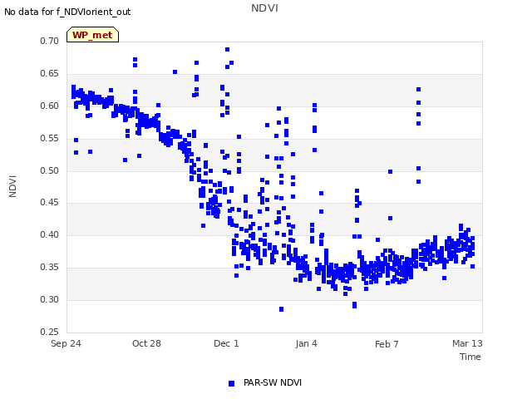
Task: Click the 0.65 y-axis value
Action: 49,73
